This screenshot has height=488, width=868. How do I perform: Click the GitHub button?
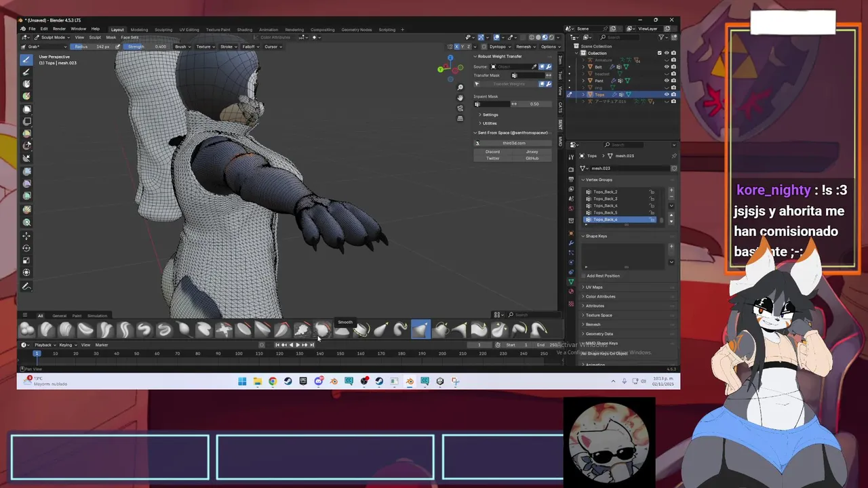[x=532, y=158]
